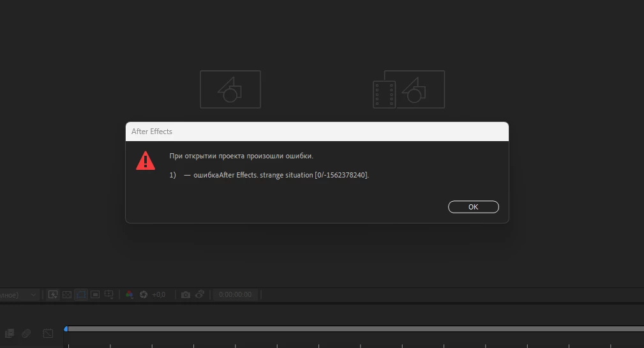This screenshot has width=644, height=348.
Task: Click the +0,0 exposure value
Action: (158, 294)
